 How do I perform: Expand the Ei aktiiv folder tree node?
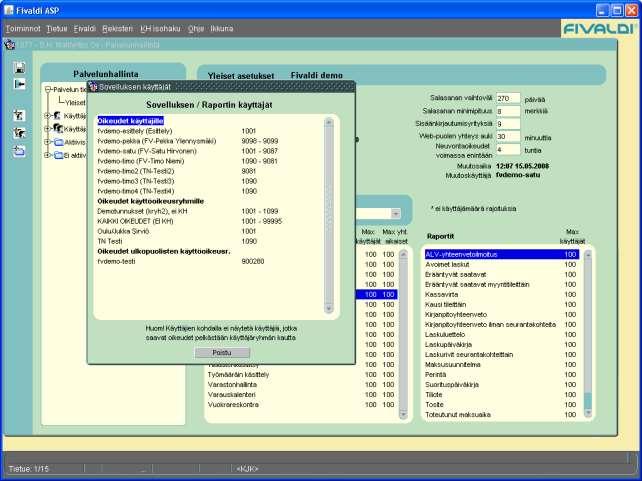coord(47,155)
